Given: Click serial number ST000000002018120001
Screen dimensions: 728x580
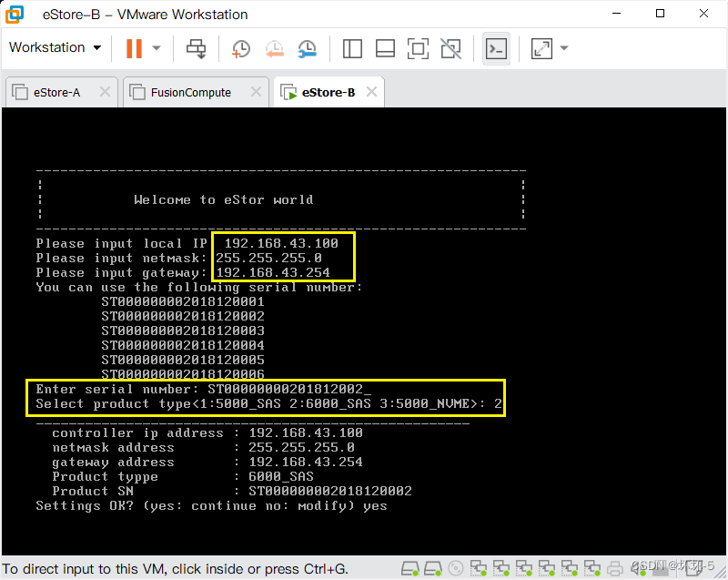Looking at the screenshot, I should point(183,302).
